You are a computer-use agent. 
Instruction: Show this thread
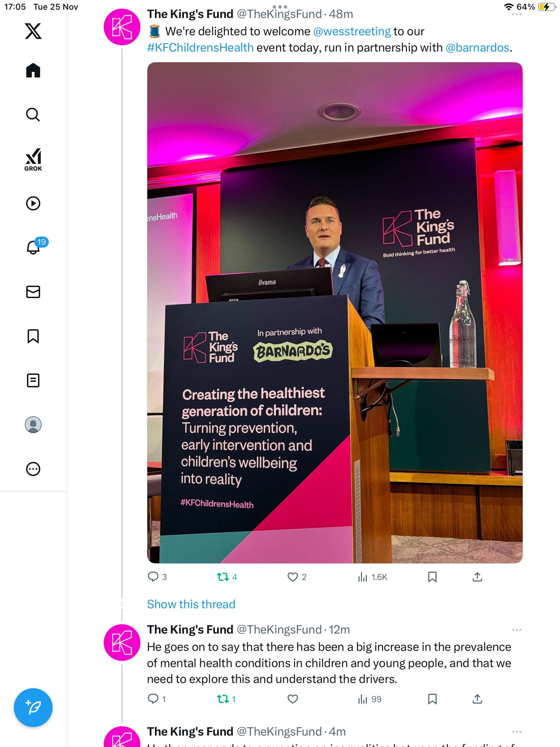191,604
